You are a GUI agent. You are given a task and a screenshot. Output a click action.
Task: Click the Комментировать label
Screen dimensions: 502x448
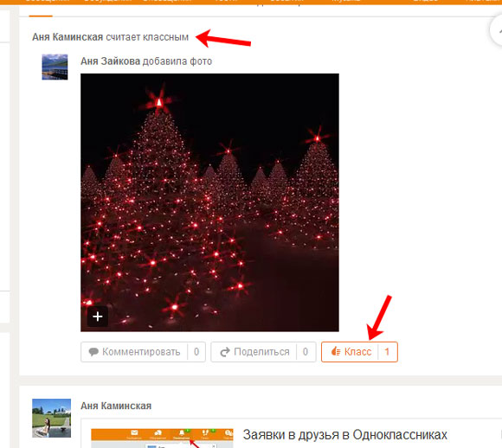click(141, 352)
